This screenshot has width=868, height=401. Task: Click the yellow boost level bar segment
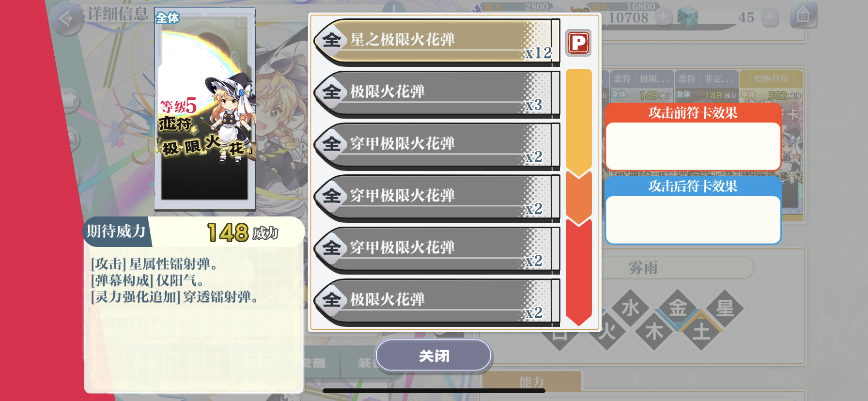tap(579, 121)
